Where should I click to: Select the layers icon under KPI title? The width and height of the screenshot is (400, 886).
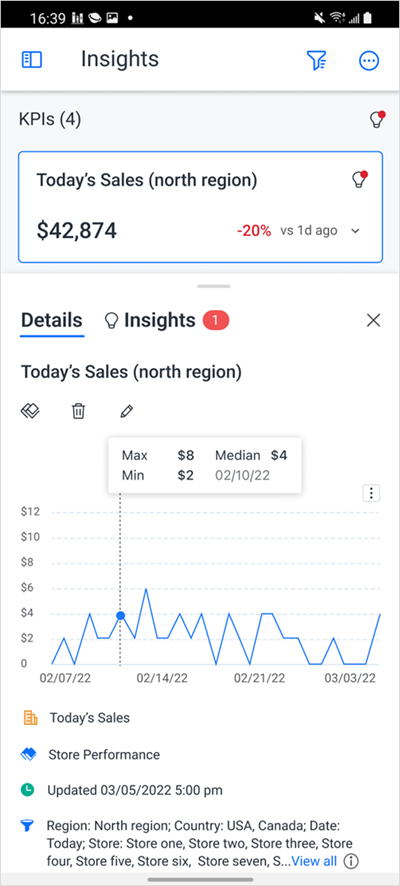click(30, 411)
